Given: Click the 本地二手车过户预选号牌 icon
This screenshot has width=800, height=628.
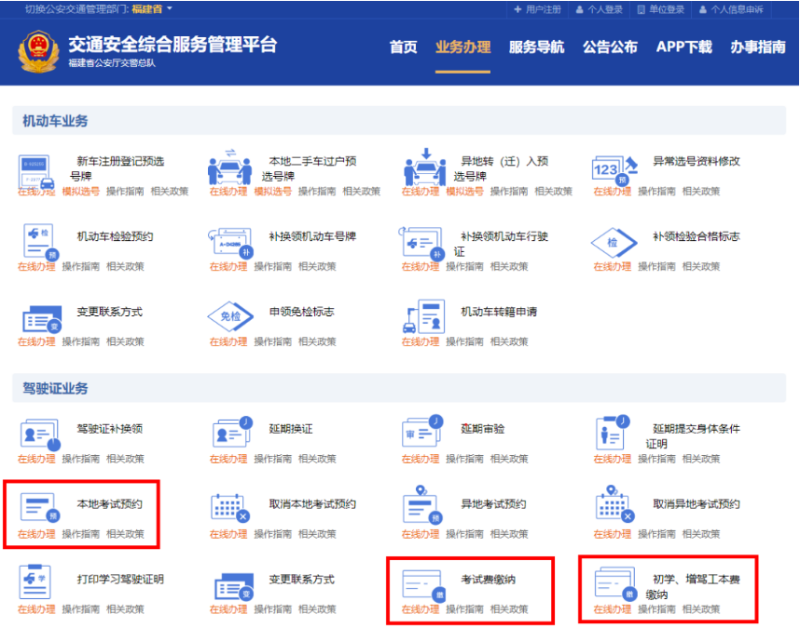Looking at the screenshot, I should coord(229,170).
